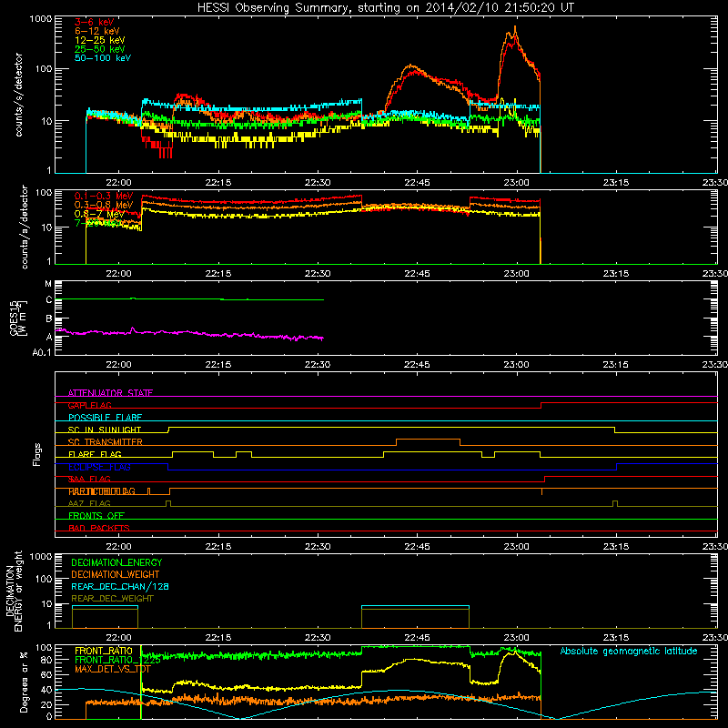This screenshot has height=728, width=728.
Task: Click the SC_TRANSMITTER flag label
Action: (106, 442)
